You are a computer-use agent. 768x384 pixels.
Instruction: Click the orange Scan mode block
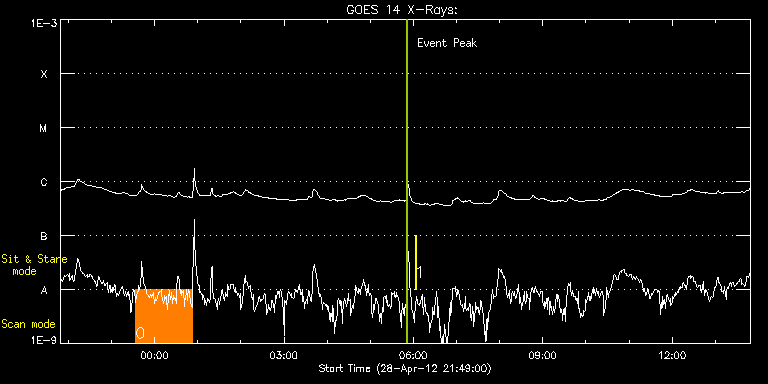pyautogui.click(x=164, y=316)
